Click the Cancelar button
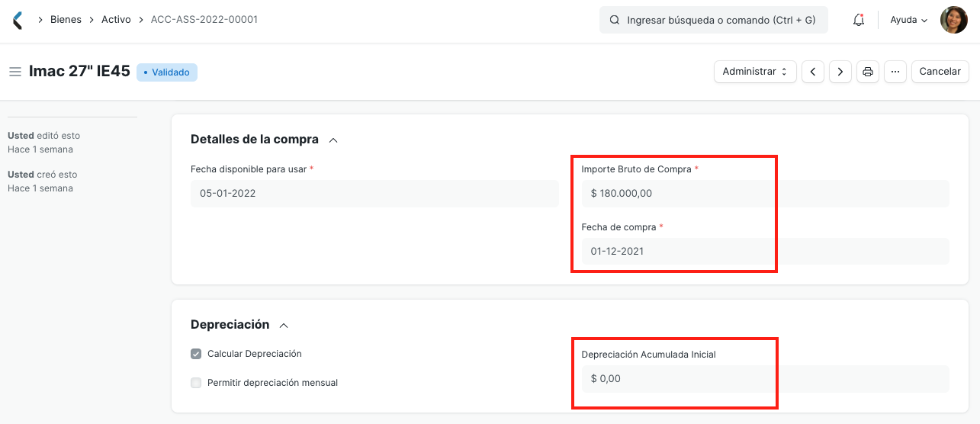The height and width of the screenshot is (424, 980). coord(940,72)
